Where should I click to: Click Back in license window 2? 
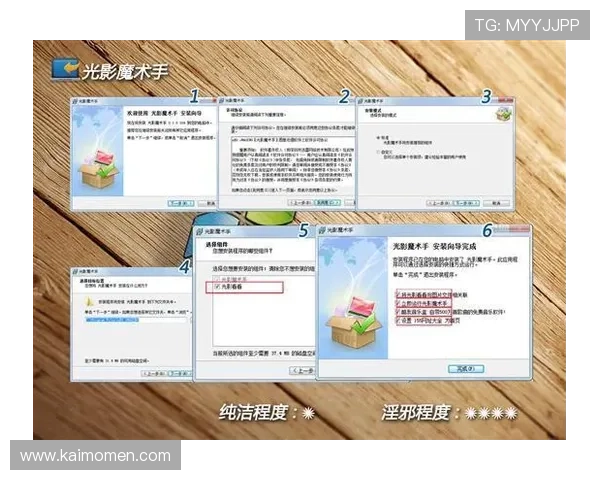pyautogui.click(x=300, y=202)
